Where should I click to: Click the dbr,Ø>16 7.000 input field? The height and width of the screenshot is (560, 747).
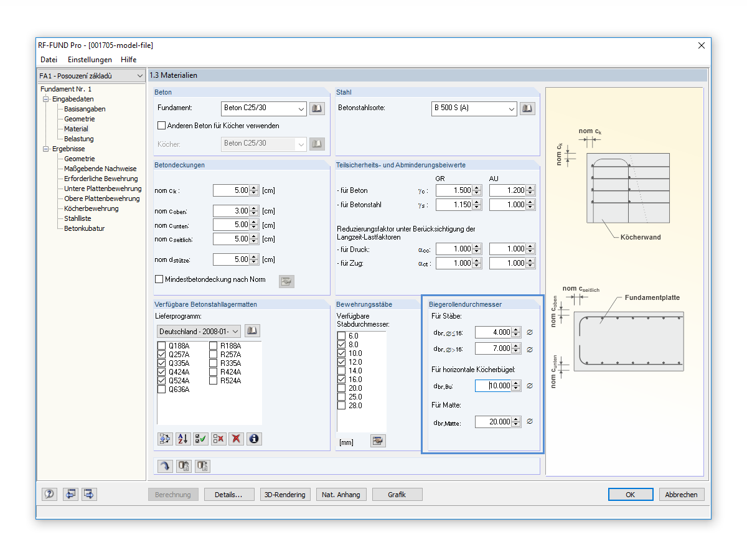click(493, 348)
